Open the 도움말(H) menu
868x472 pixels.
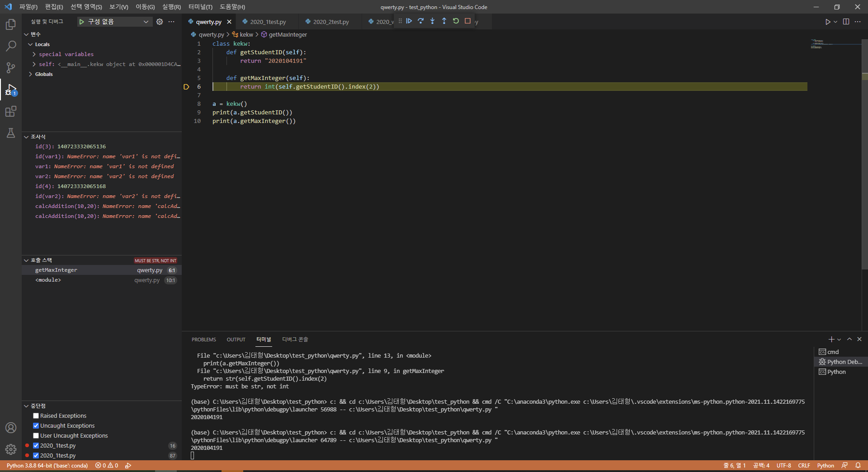pyautogui.click(x=232, y=7)
